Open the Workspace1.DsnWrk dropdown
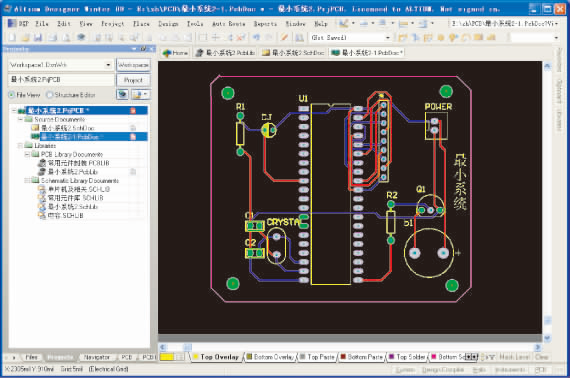Viewport: 570px width, 378px height. pyautogui.click(x=108, y=65)
